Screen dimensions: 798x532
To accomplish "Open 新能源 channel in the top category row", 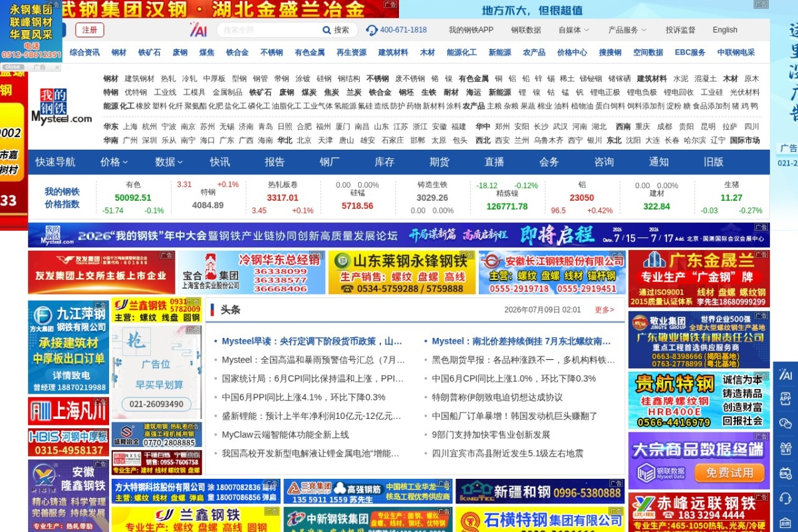I will pyautogui.click(x=500, y=53).
